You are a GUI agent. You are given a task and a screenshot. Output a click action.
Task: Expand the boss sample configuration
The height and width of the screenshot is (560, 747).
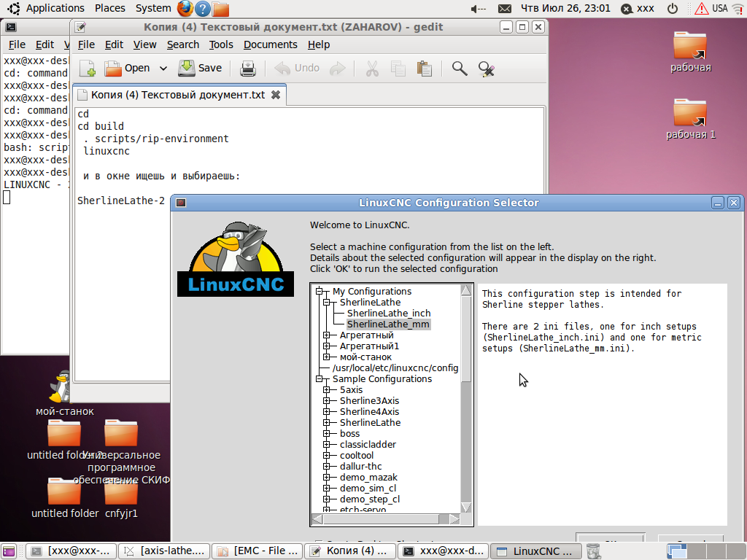[x=327, y=433]
